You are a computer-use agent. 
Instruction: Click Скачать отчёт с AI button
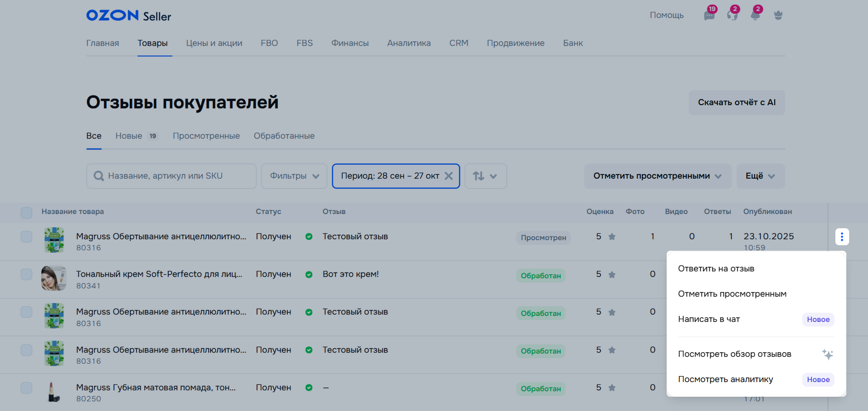coord(737,102)
